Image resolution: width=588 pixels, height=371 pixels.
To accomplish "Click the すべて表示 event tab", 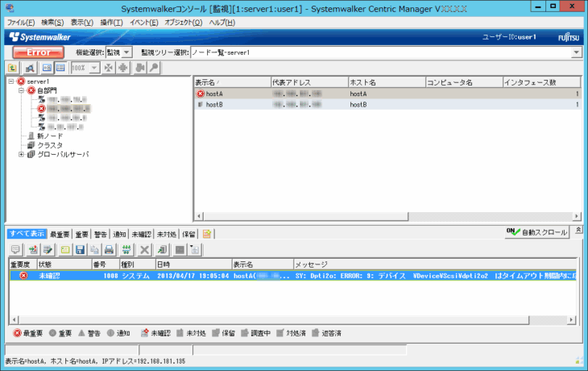I will [x=27, y=234].
